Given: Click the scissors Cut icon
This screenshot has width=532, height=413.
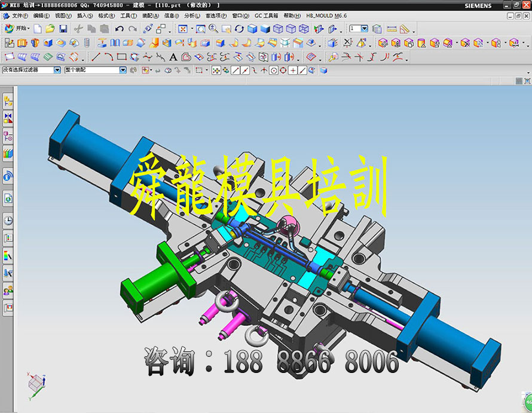Looking at the screenshot, I should click(x=78, y=29).
